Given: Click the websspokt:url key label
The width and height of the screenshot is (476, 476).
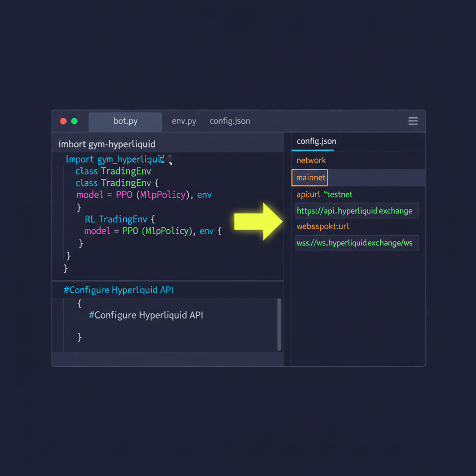Looking at the screenshot, I should point(323,226).
